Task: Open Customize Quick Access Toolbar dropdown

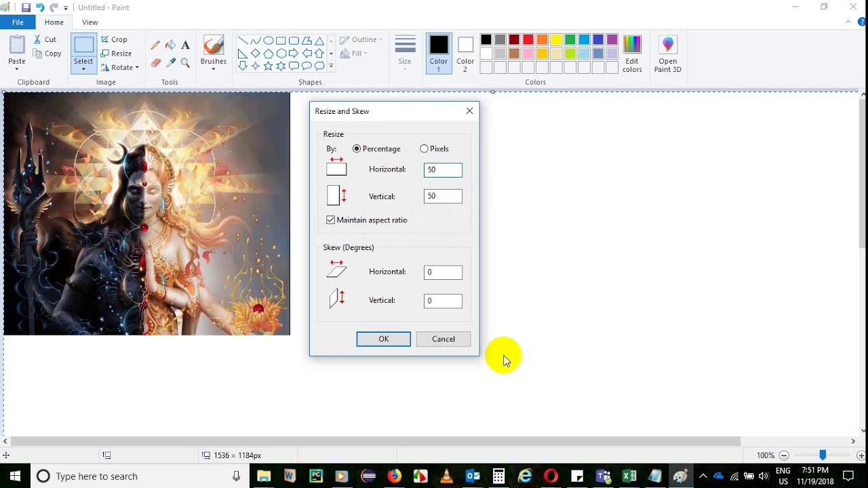Action: coord(66,7)
